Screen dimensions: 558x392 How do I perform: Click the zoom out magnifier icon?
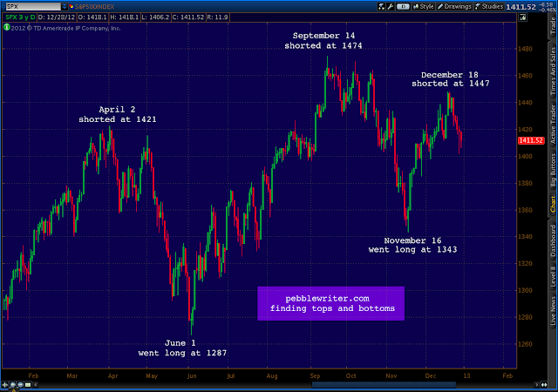pos(20,384)
